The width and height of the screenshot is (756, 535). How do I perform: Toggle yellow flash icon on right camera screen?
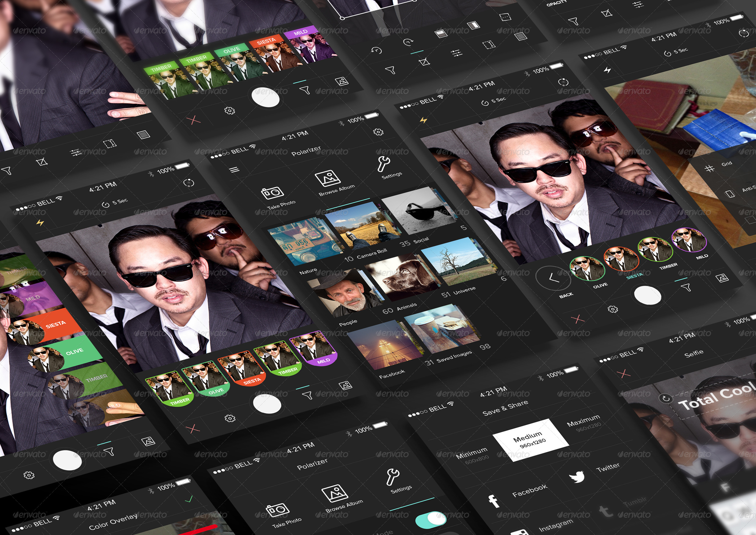[x=423, y=120]
